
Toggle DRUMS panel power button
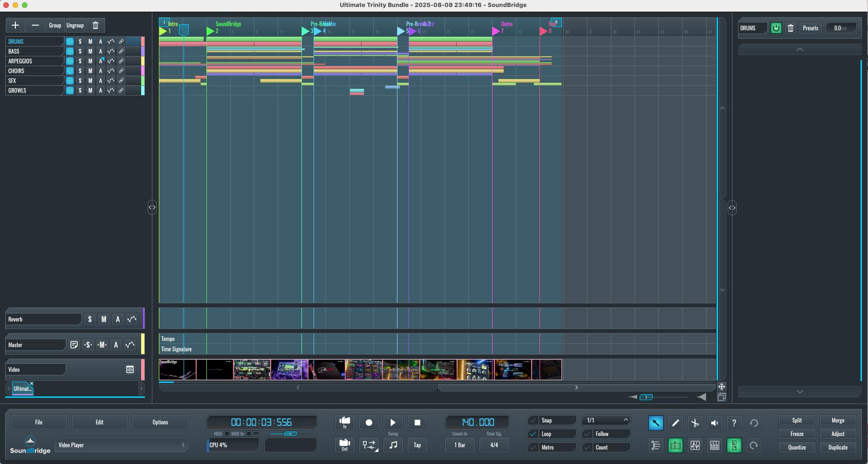(776, 28)
